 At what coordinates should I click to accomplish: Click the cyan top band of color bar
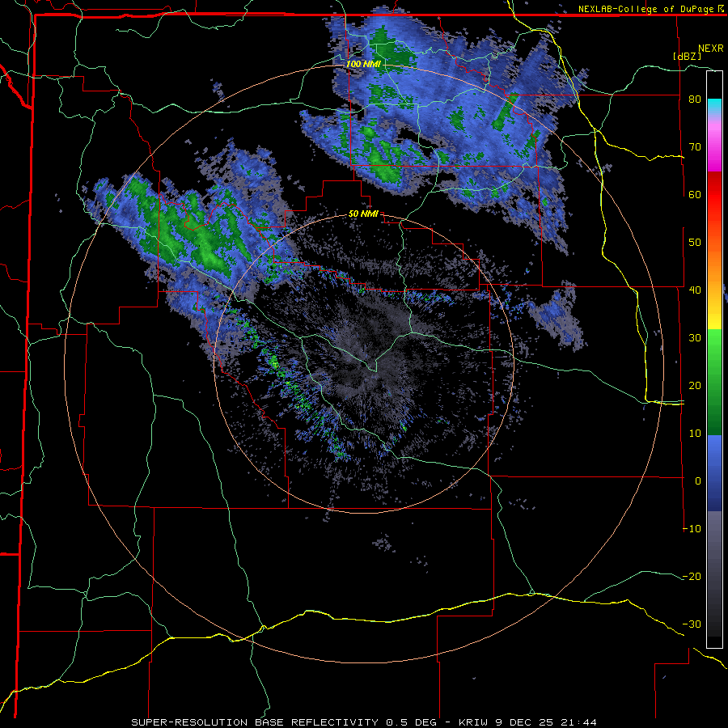pyautogui.click(x=714, y=103)
